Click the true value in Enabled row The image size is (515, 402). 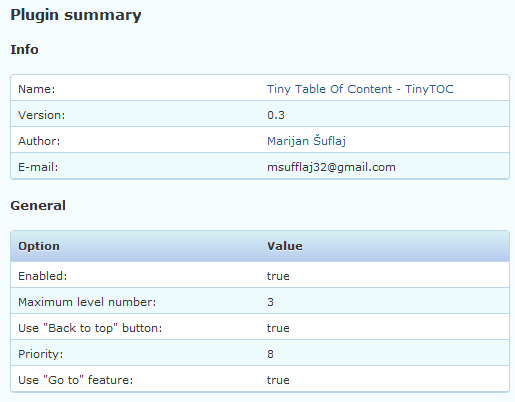click(278, 276)
